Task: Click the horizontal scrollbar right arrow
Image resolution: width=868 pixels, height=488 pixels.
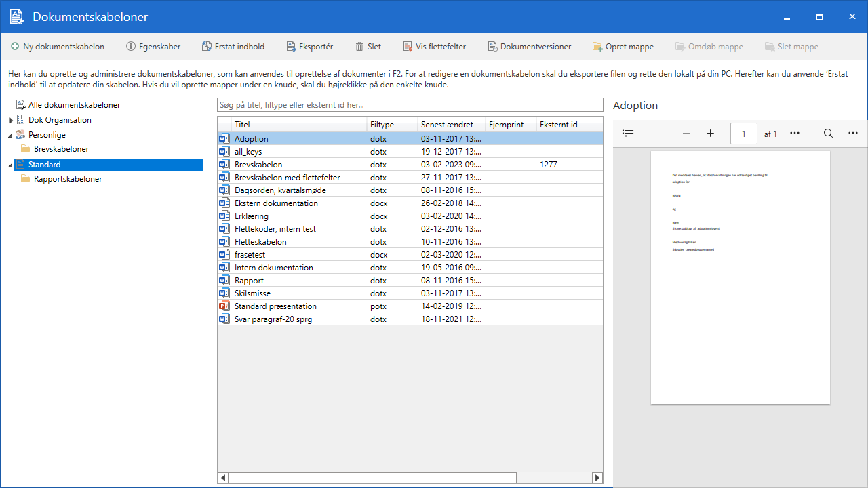Action: (597, 478)
